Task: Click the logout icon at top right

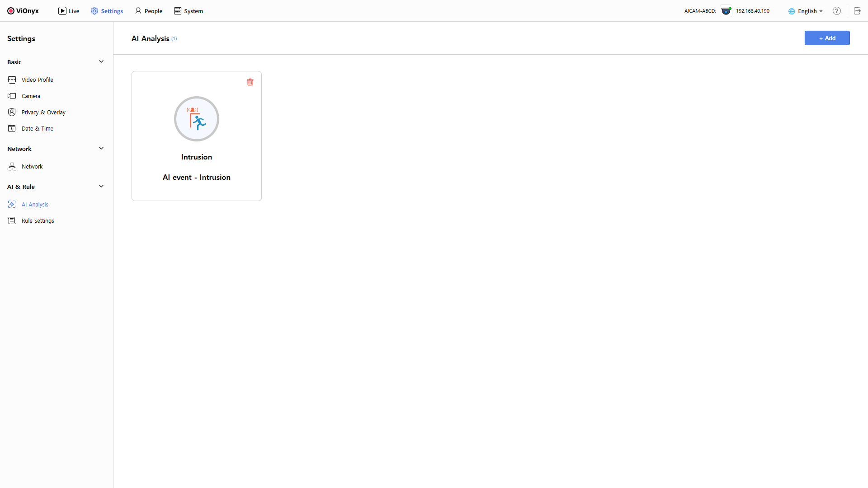Action: [x=857, y=11]
